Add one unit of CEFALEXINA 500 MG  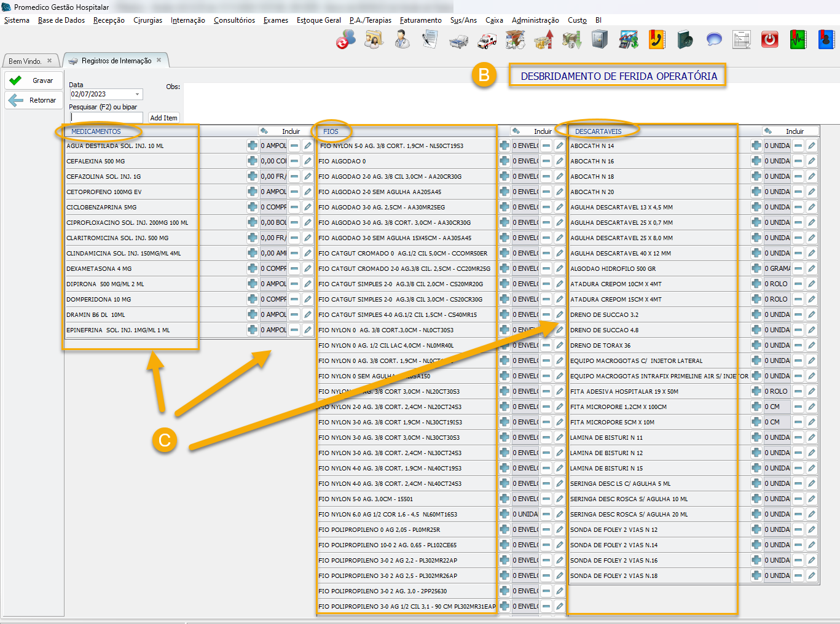coord(252,161)
